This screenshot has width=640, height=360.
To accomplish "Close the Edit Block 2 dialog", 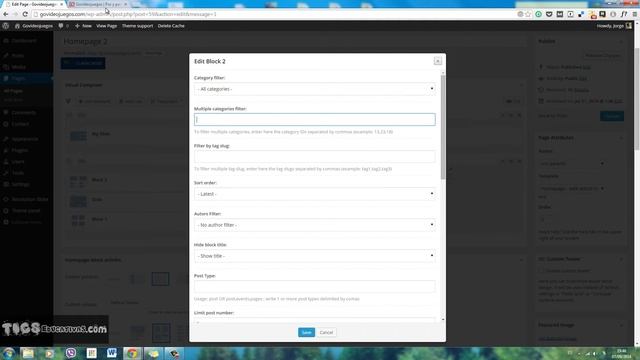I will [438, 61].
